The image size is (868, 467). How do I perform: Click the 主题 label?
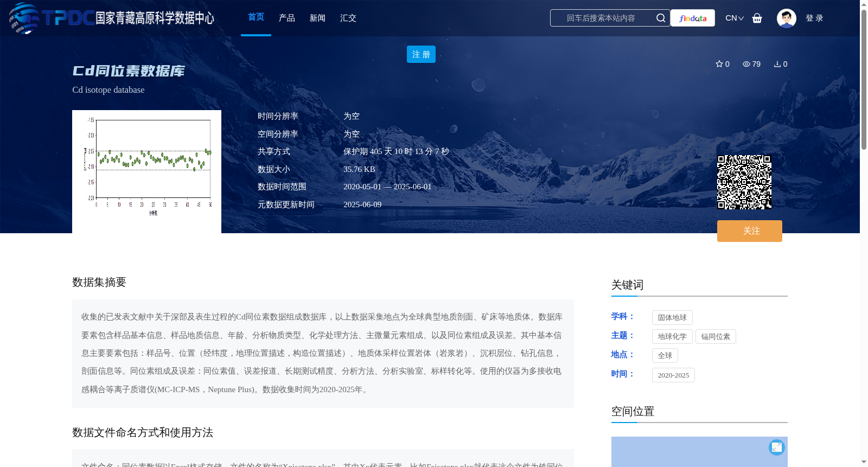point(622,335)
